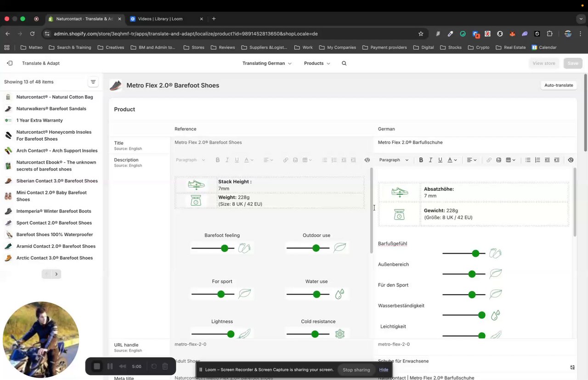Delete the Loom recording with the trash icon
This screenshot has height=380, width=588.
coord(165,366)
